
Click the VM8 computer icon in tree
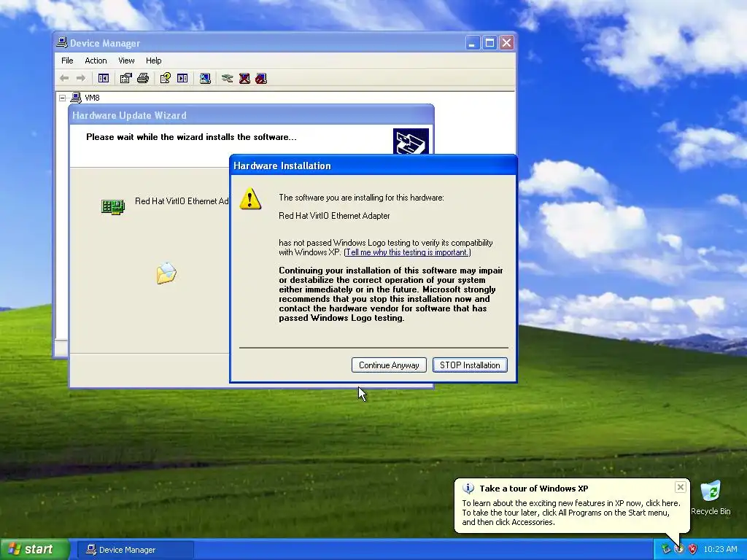[x=76, y=98]
